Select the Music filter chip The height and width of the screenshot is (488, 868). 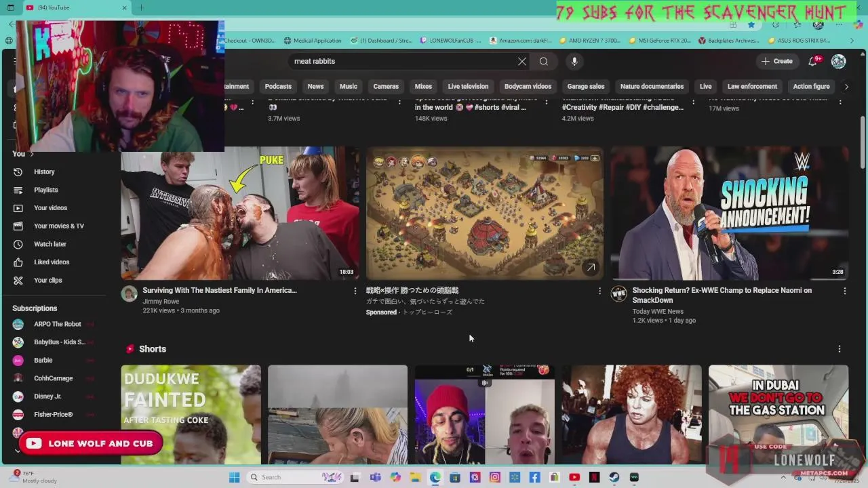349,86
